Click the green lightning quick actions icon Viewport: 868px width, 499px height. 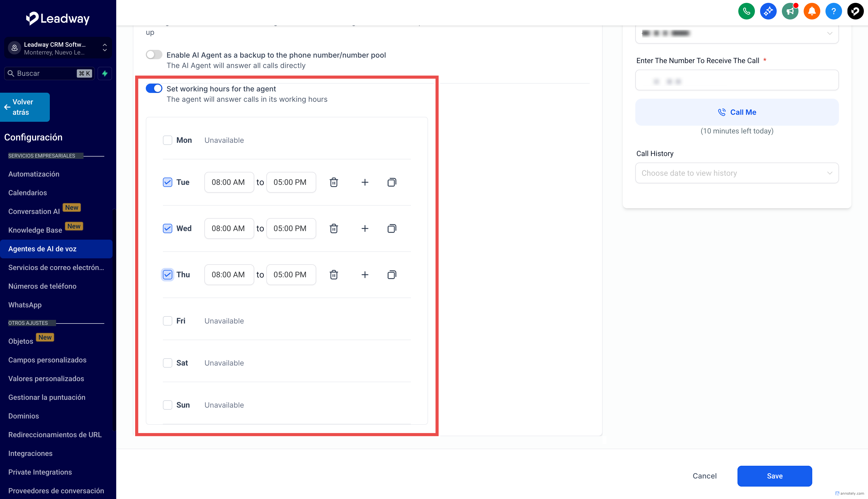(x=105, y=73)
